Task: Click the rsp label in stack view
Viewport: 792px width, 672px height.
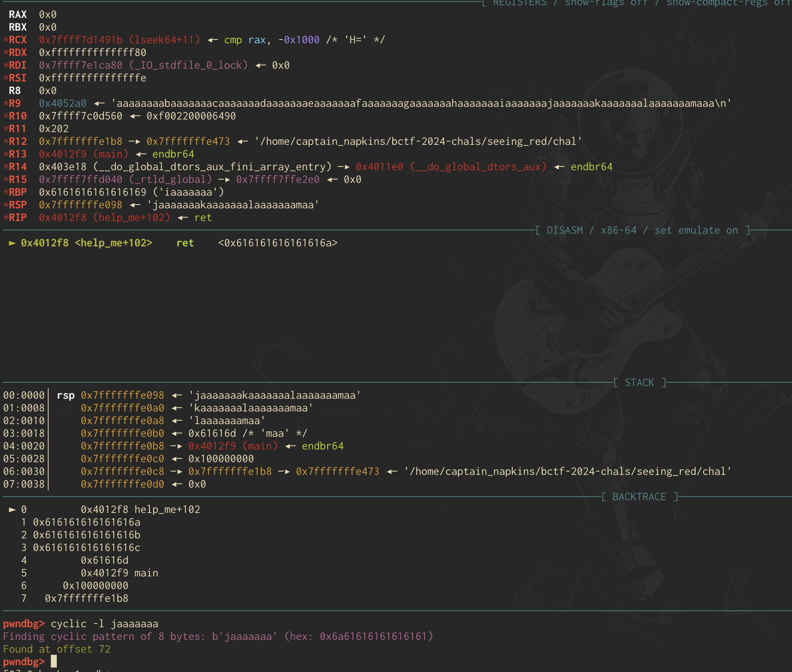Action: click(x=65, y=395)
